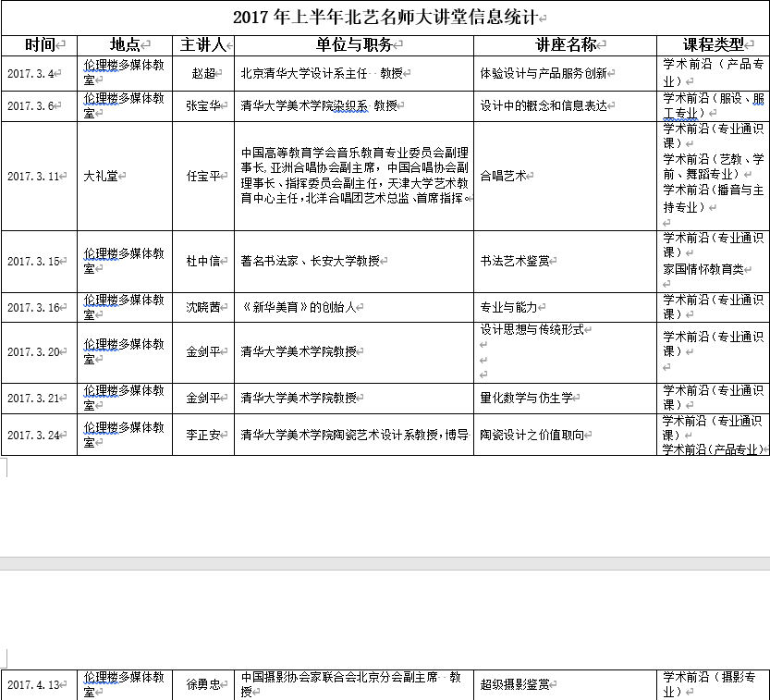
Task: Click lecture title 书法艺术鉴赏
Action: pyautogui.click(x=514, y=262)
